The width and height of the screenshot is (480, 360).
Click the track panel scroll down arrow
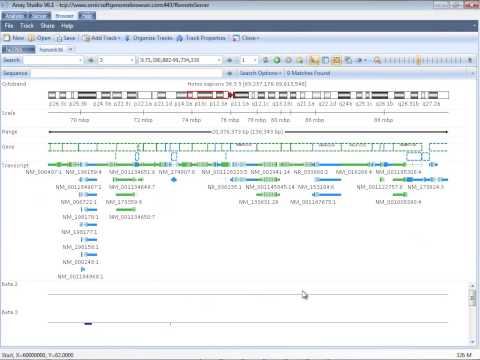(472, 342)
